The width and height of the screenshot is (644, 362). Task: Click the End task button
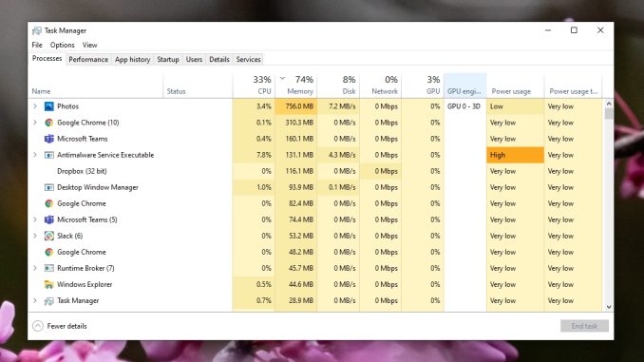coord(584,326)
